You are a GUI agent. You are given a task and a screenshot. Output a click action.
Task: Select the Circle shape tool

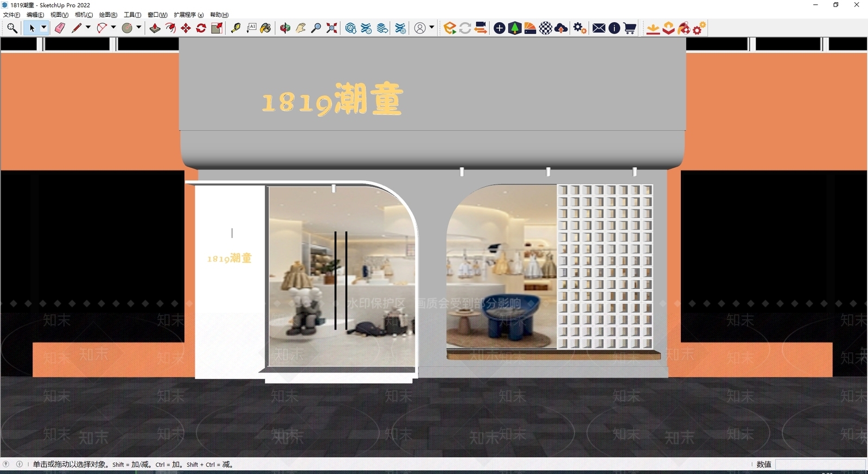127,28
